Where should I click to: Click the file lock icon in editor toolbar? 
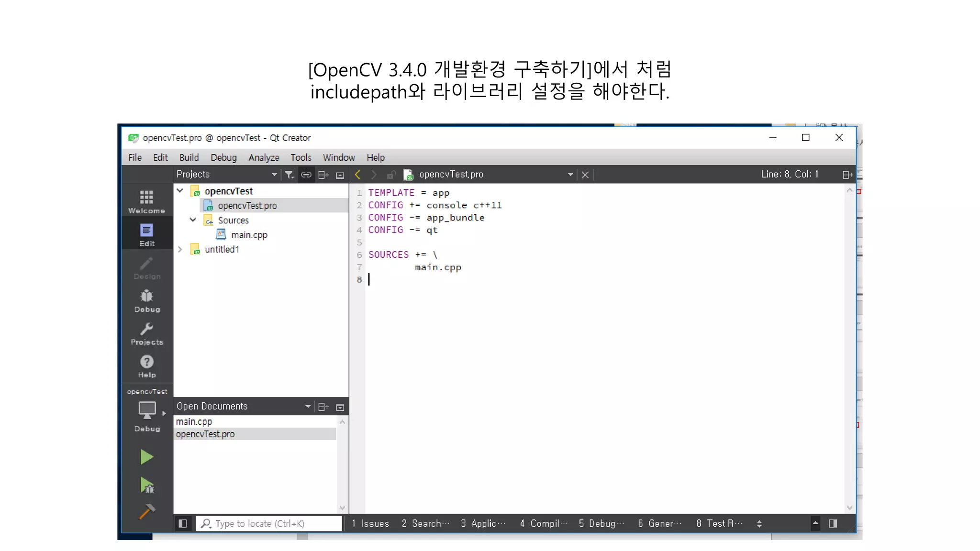[391, 175]
